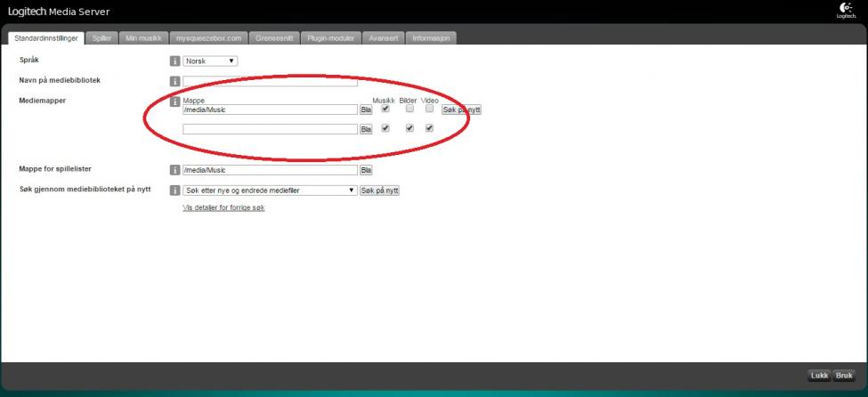Open the Avansert tab

pos(384,38)
